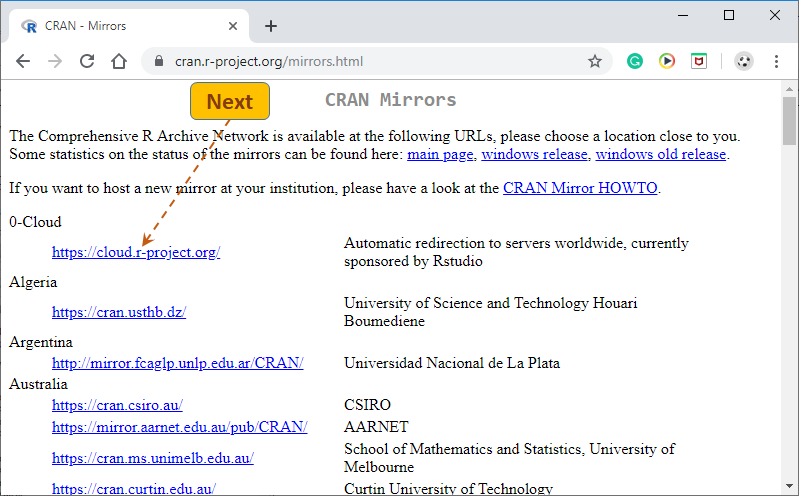The width and height of the screenshot is (799, 496).
Task: Bookmark this page with the star
Action: [x=595, y=62]
